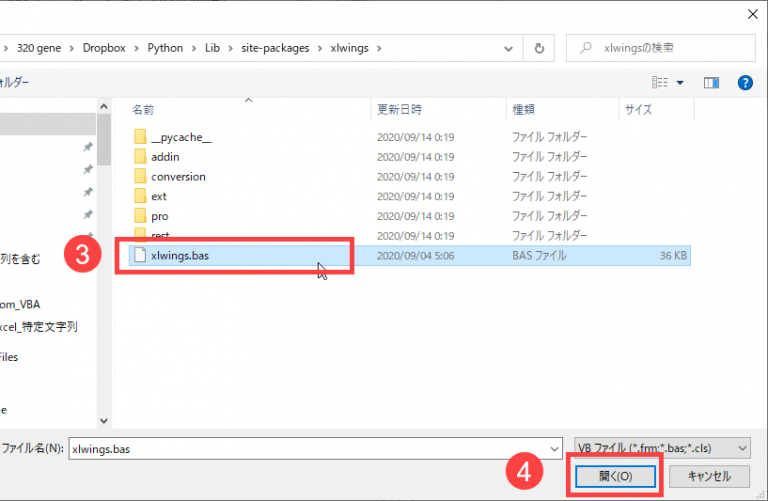Click the 開く(O) open button
Viewport: 768px width, 501px height.
click(615, 476)
